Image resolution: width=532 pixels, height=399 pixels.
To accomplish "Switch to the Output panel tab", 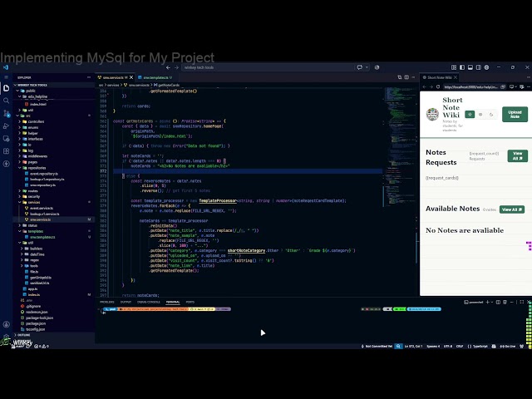I will tap(126, 302).
